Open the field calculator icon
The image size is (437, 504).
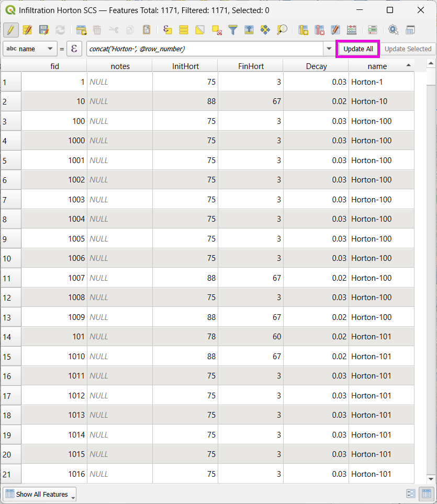pos(352,30)
